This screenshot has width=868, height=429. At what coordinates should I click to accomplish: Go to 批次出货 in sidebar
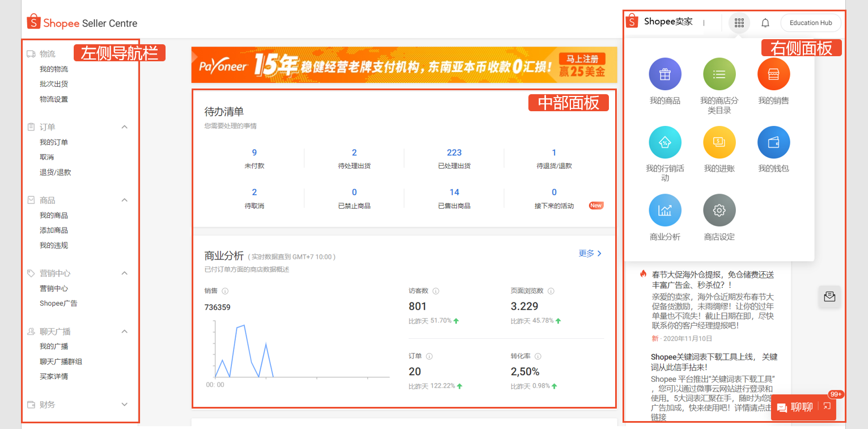pos(54,84)
